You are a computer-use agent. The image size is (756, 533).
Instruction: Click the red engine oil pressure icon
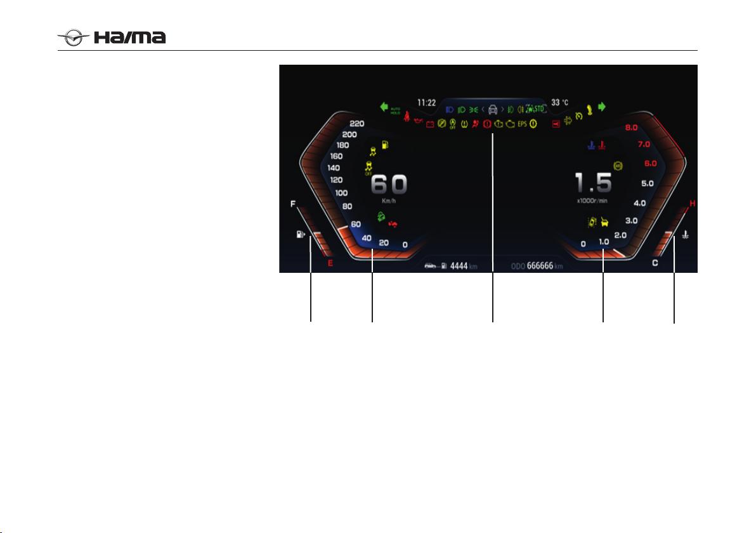(419, 121)
